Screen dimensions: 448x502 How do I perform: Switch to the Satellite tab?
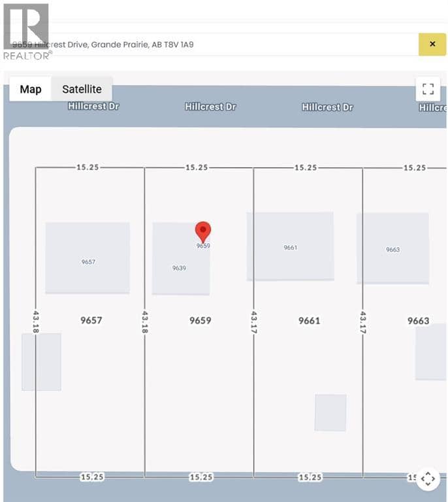coord(82,89)
